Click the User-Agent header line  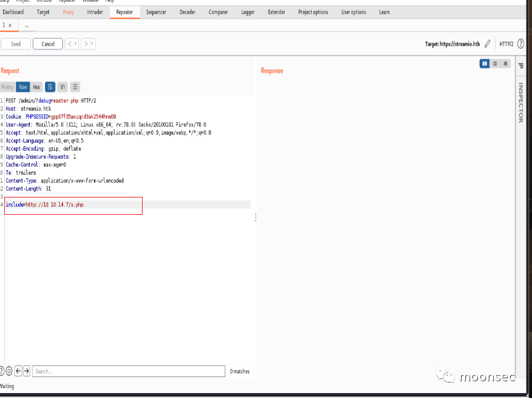[x=106, y=125]
